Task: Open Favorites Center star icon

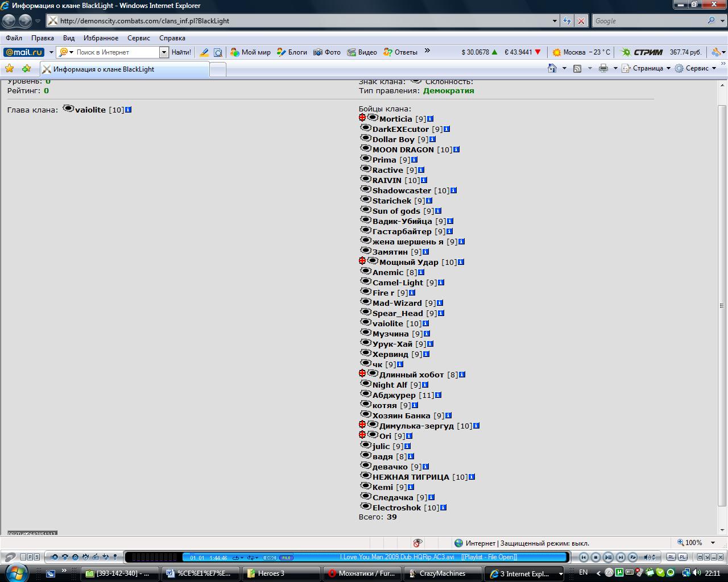Action: pos(9,68)
